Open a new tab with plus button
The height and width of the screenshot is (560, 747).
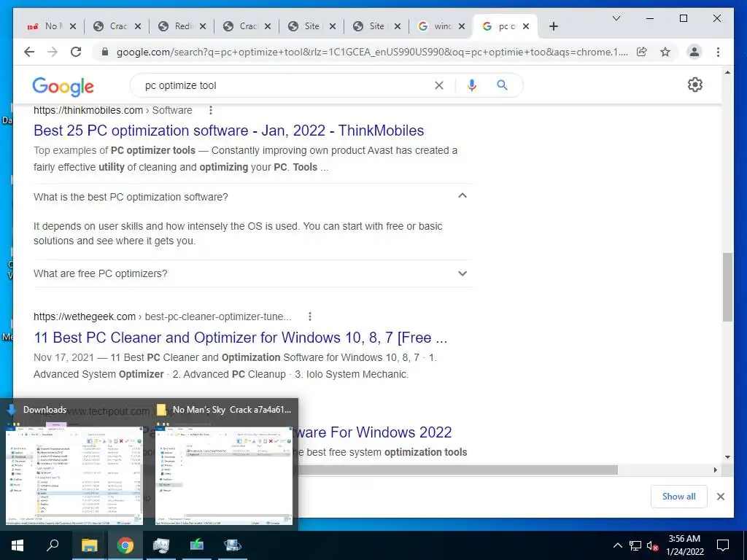pos(553,27)
